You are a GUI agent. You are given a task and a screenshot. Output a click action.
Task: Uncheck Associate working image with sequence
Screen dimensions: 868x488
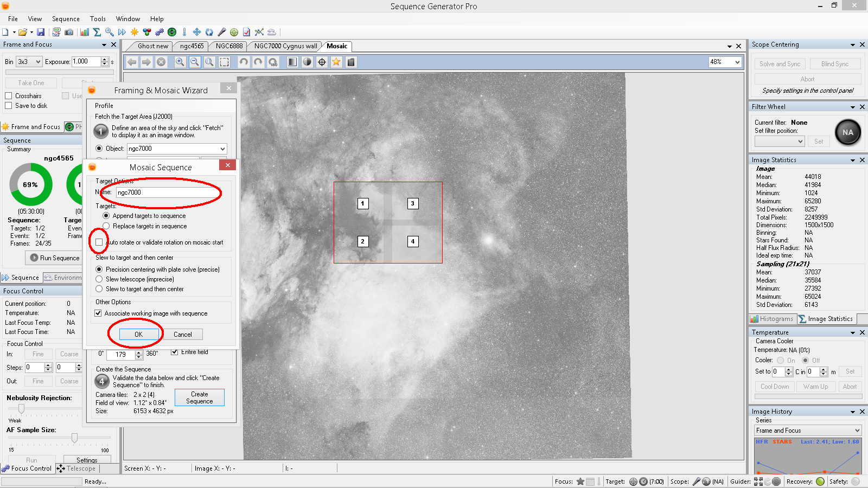(x=98, y=313)
